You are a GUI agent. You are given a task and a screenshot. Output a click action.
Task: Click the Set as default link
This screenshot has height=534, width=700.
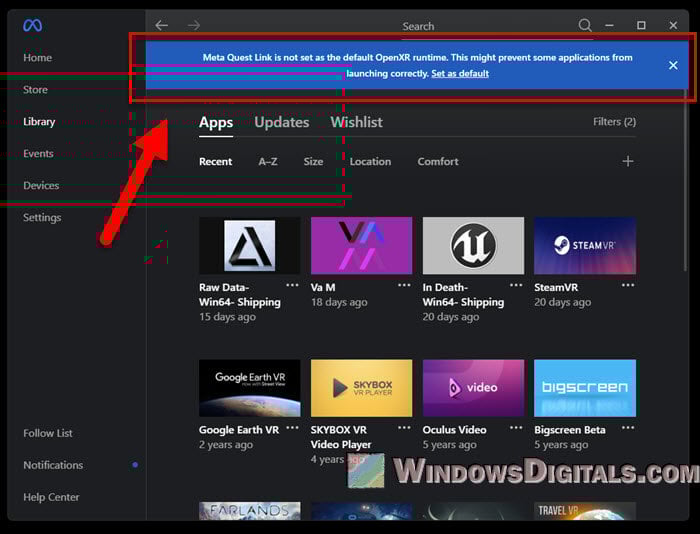click(460, 73)
